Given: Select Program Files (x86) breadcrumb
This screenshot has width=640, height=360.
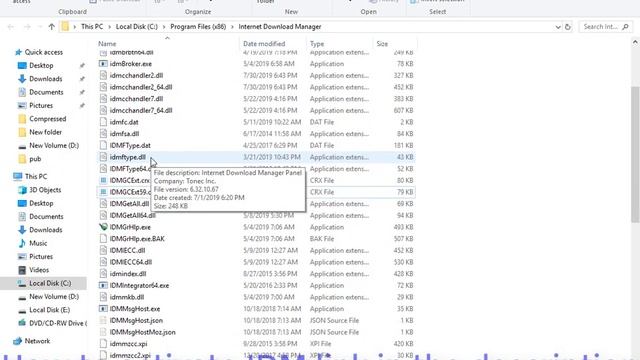Looking at the screenshot, I should point(198,27).
